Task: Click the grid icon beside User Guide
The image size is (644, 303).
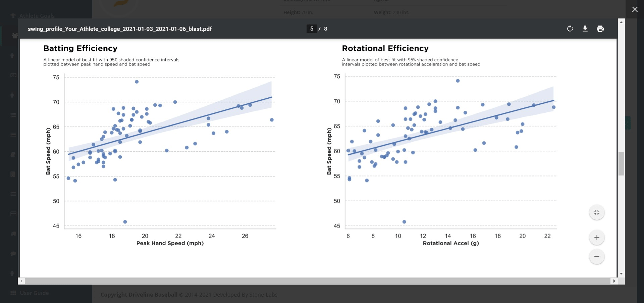Action: point(13,293)
